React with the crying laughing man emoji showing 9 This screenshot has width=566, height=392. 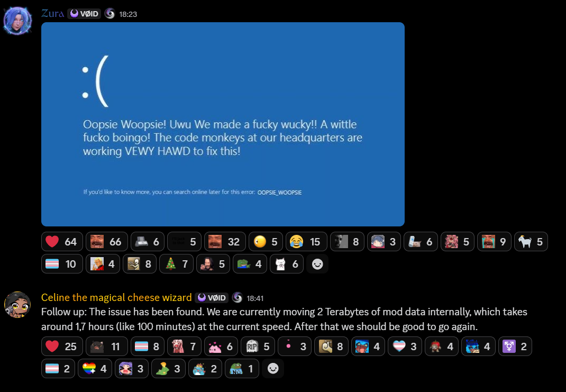(494, 241)
